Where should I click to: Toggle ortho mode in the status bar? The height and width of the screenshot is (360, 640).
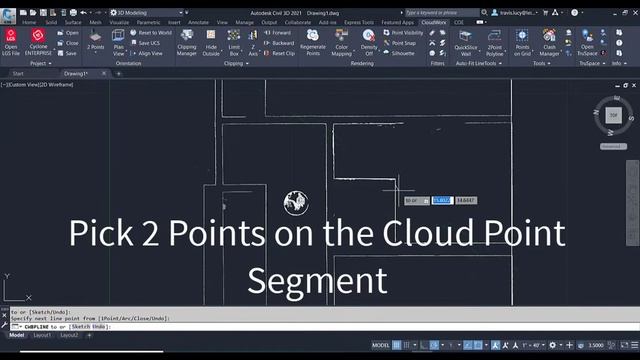tap(424, 345)
